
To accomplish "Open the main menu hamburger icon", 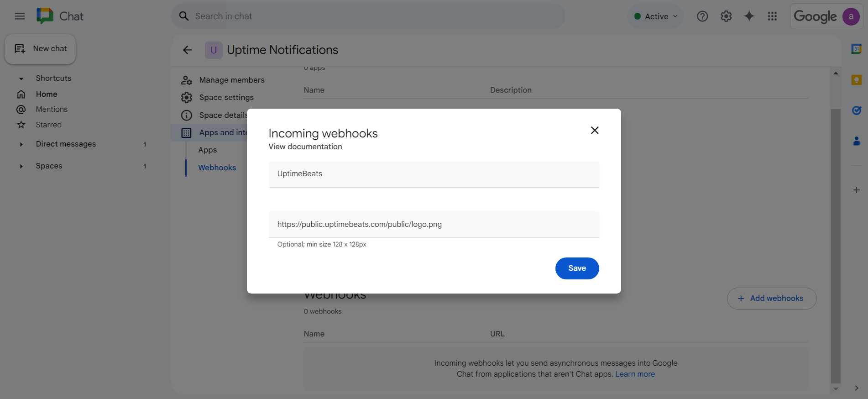I will (x=20, y=16).
